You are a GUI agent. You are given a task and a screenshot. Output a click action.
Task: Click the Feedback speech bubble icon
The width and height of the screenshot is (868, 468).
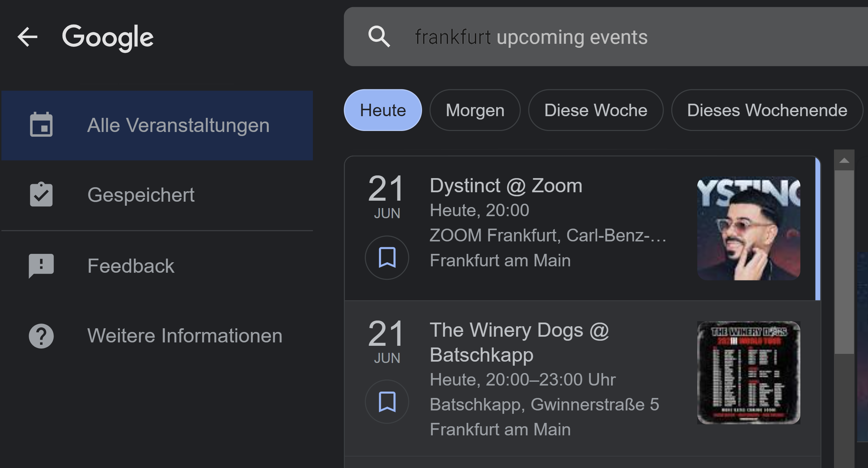pos(41,266)
